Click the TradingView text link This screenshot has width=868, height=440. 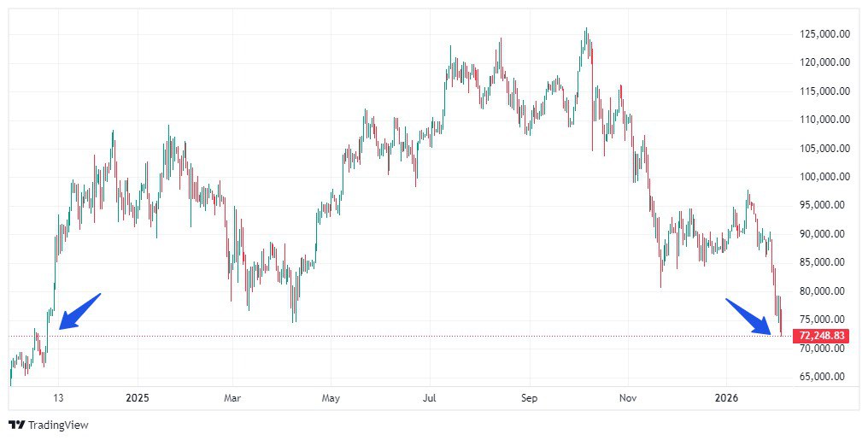58,425
